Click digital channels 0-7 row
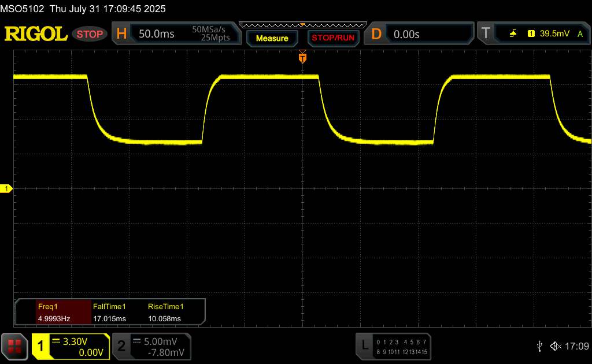 [x=401, y=342]
